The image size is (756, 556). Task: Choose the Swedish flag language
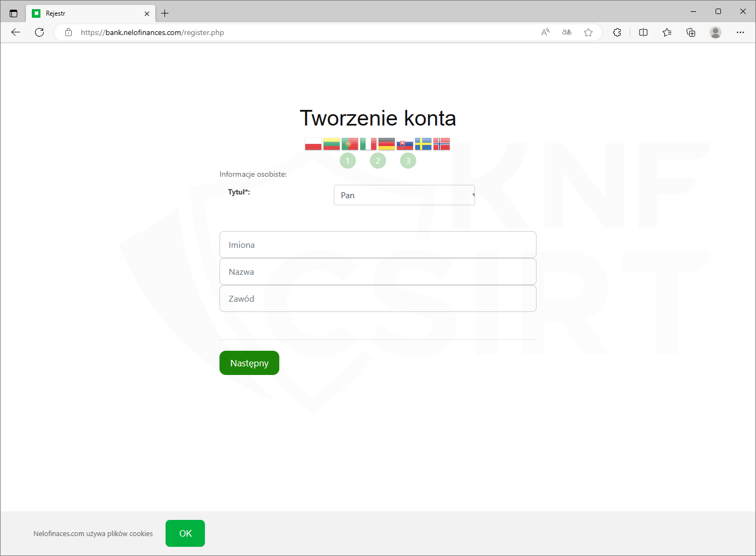coord(423,144)
